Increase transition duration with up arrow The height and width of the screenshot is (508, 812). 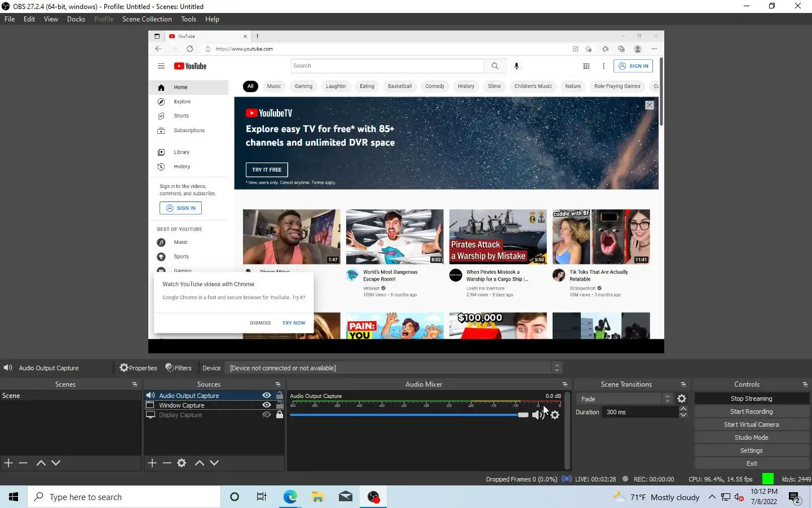(x=683, y=409)
